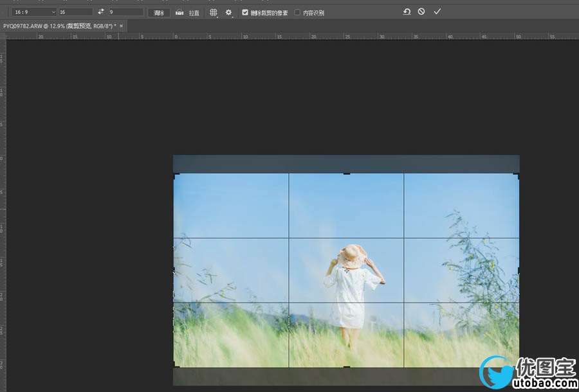Click the 清除 clear button

click(159, 13)
